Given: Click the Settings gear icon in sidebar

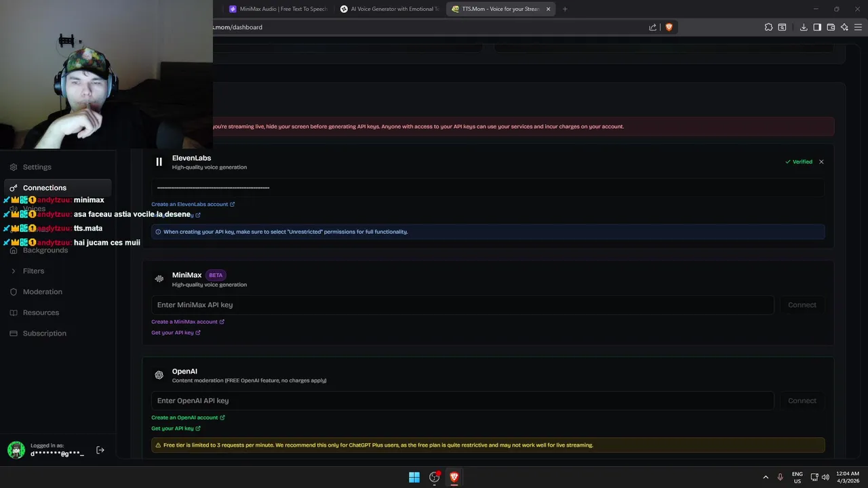Looking at the screenshot, I should (14, 167).
